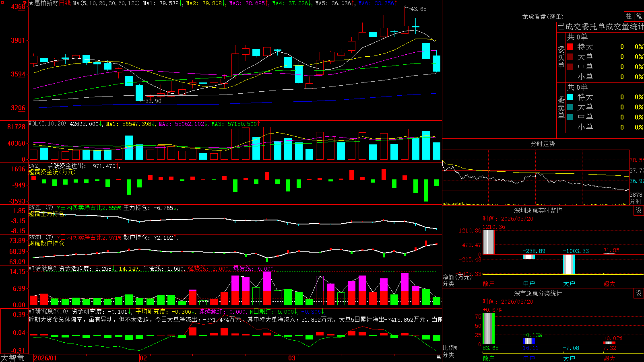Image resolution: width=644 pixels, height=362 pixels.
Task: Click the 03 month marker on time axis
Action: pos(292,358)
